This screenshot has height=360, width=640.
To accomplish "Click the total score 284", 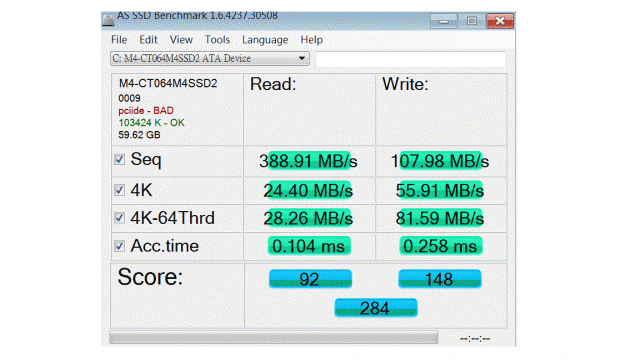I will coord(376,307).
